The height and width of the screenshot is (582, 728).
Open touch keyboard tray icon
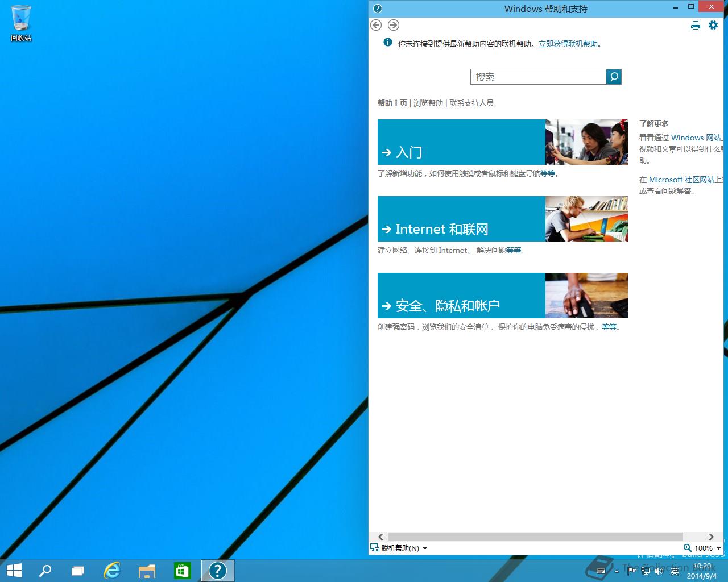tap(601, 571)
